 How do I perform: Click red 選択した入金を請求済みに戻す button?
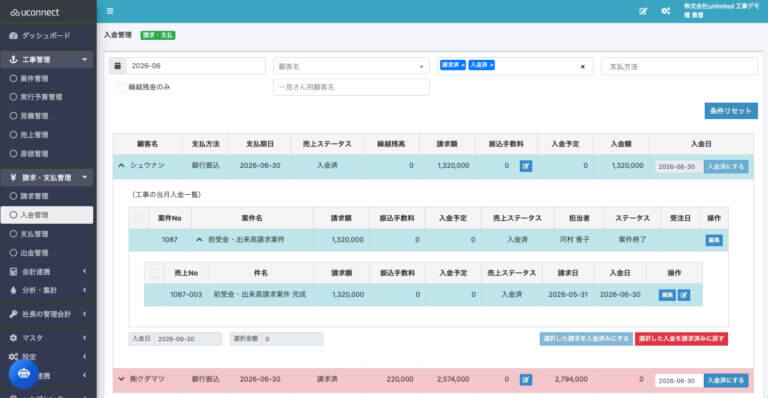[681, 339]
